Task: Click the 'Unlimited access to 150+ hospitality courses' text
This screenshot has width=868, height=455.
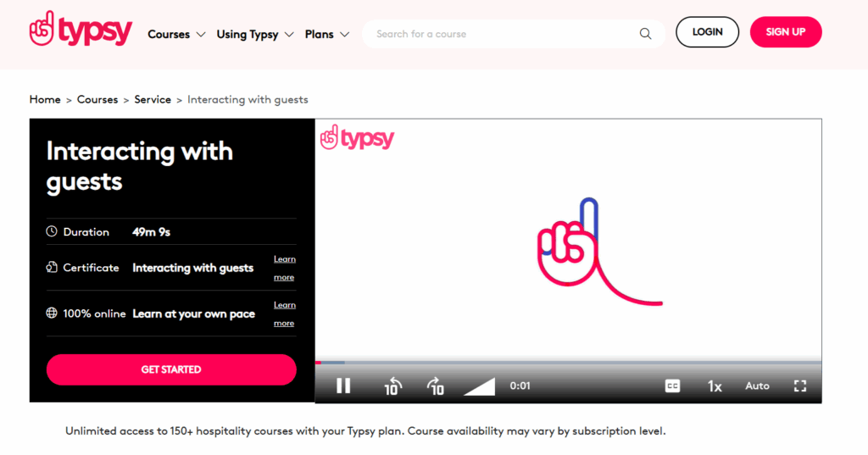Action: click(x=365, y=430)
